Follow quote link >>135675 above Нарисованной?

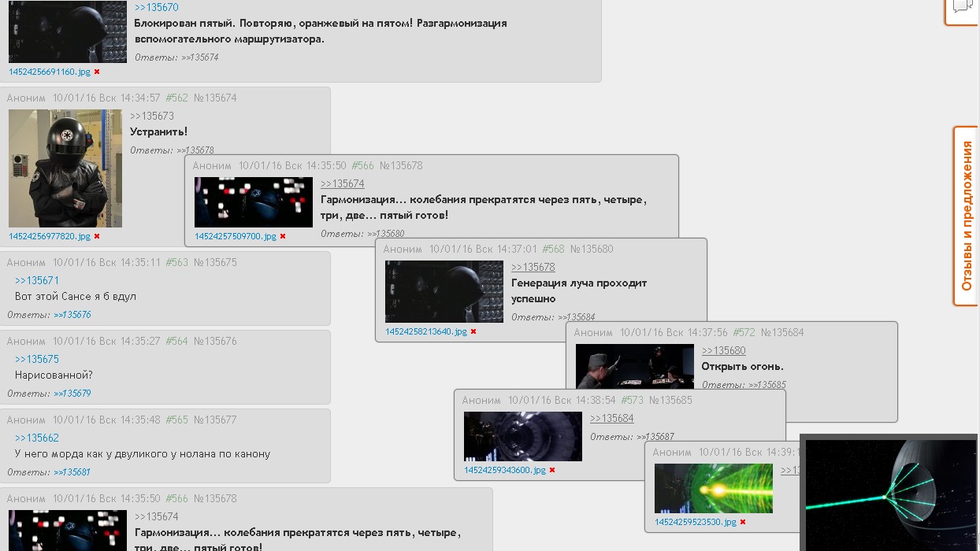(x=37, y=359)
